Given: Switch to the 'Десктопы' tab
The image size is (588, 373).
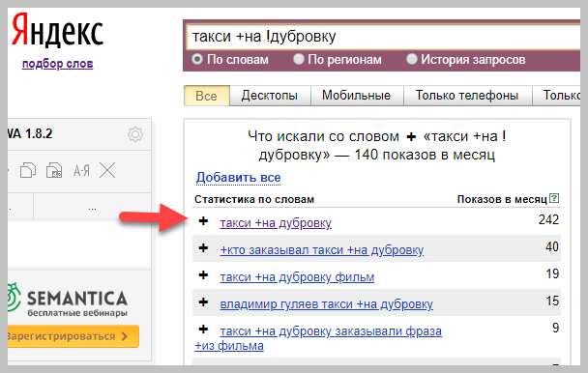Looking at the screenshot, I should pyautogui.click(x=270, y=96).
